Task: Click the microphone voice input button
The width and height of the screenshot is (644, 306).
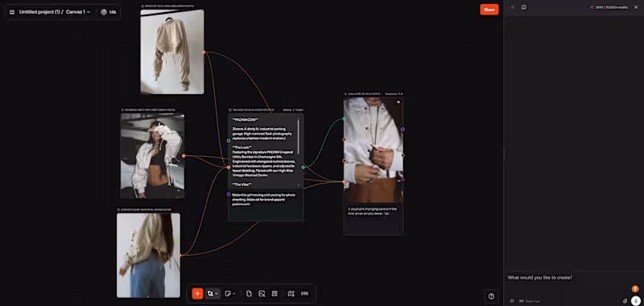Action: [x=636, y=300]
